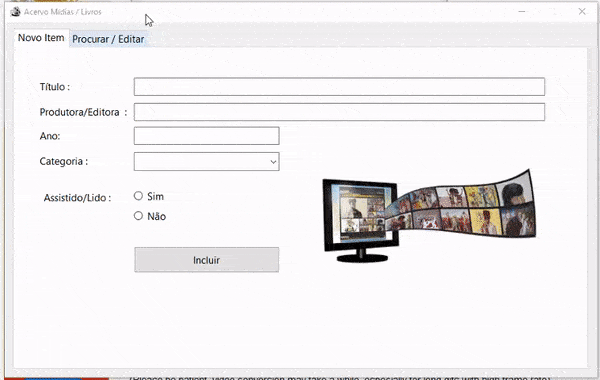Click the Assistido/Lido label
This screenshot has height=380, width=600.
(77, 198)
